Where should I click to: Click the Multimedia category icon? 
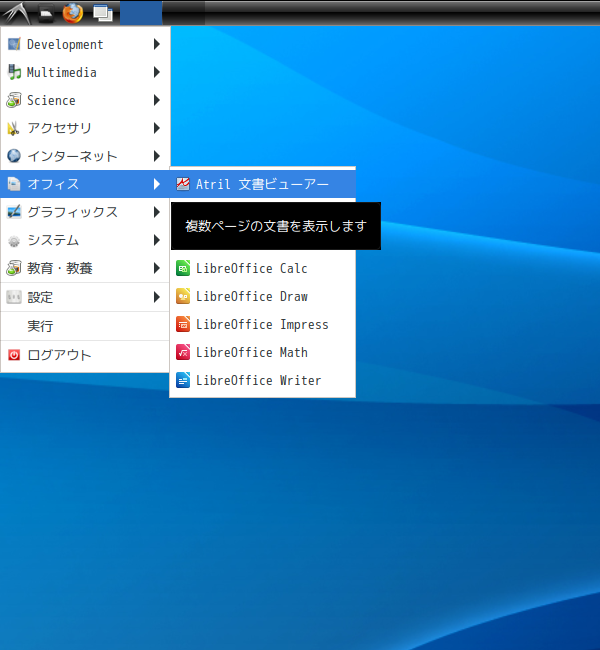click(x=14, y=72)
